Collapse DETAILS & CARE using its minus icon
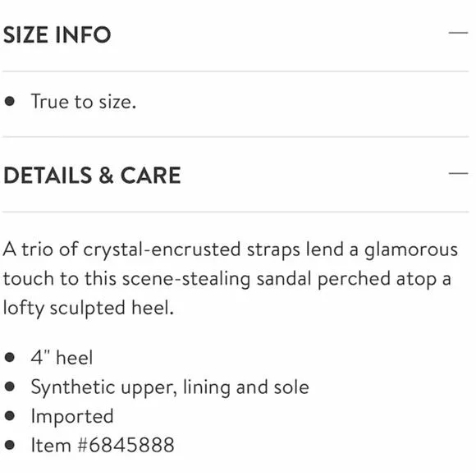Viewport: 476px width, 476px height. (458, 173)
